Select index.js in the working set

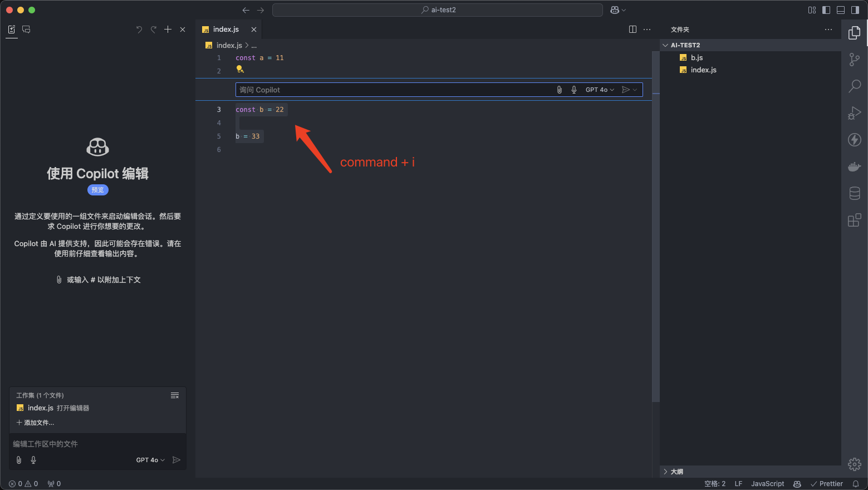[98, 408]
